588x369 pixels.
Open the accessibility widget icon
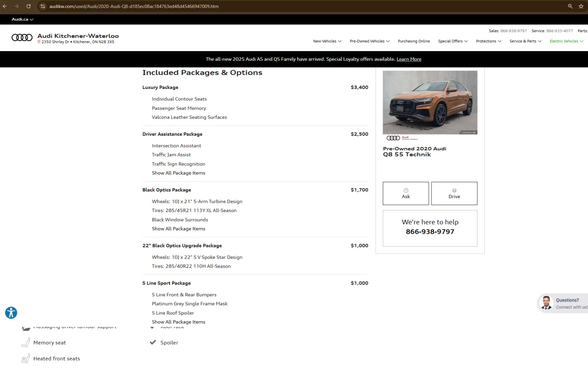tap(11, 313)
